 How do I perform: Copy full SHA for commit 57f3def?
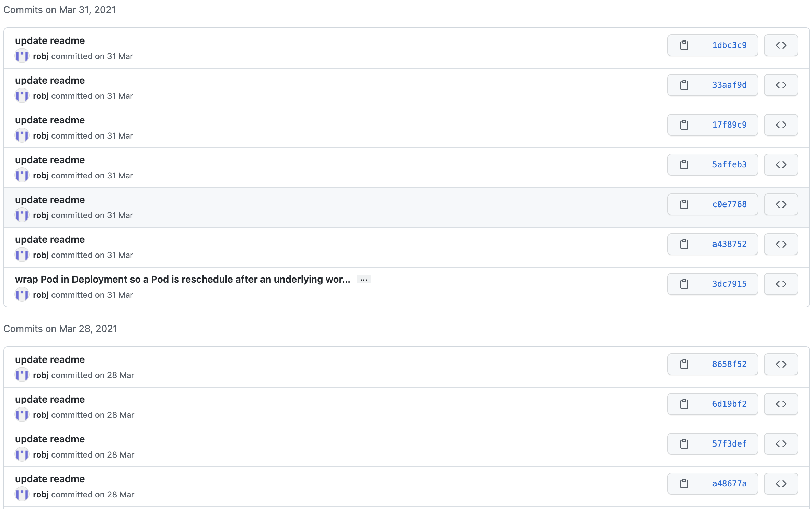(684, 444)
